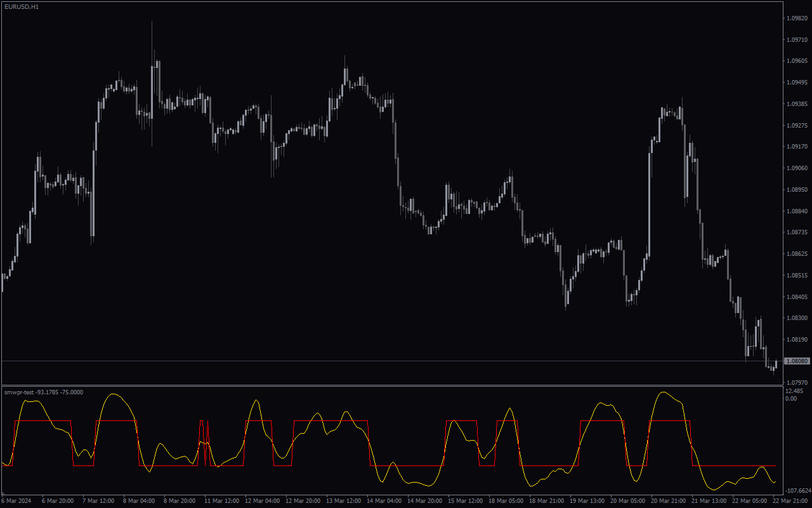Click the 1.08840 price axis label
812x508 pixels.
coord(797,211)
